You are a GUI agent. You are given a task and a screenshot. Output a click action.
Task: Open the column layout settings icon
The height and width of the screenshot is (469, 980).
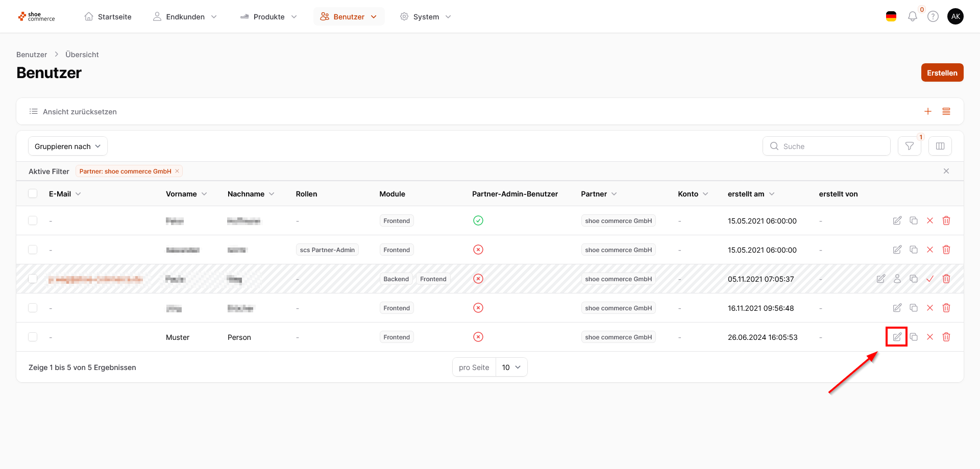940,146
